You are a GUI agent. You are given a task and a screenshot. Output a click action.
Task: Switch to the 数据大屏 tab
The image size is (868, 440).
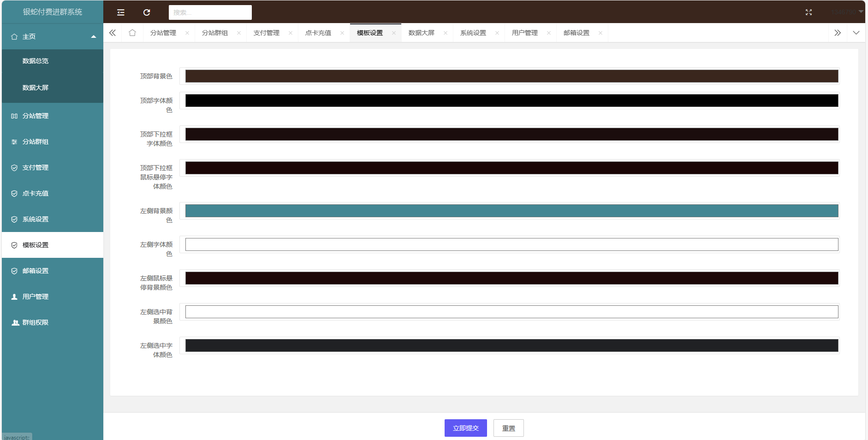tap(421, 33)
